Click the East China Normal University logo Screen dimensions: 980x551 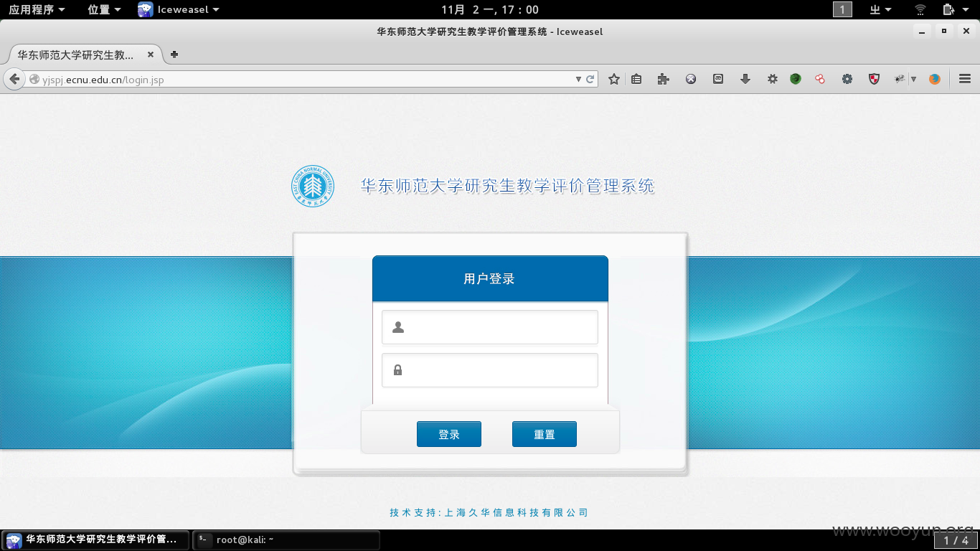coord(313,187)
